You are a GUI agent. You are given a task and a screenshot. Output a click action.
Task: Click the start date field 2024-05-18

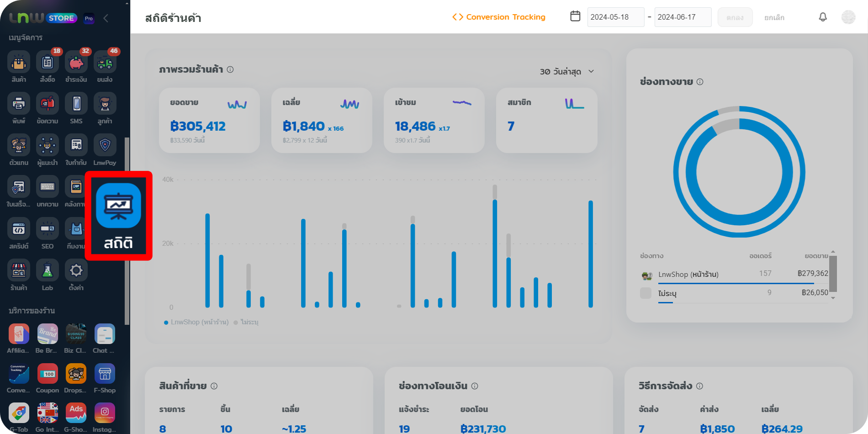(615, 17)
